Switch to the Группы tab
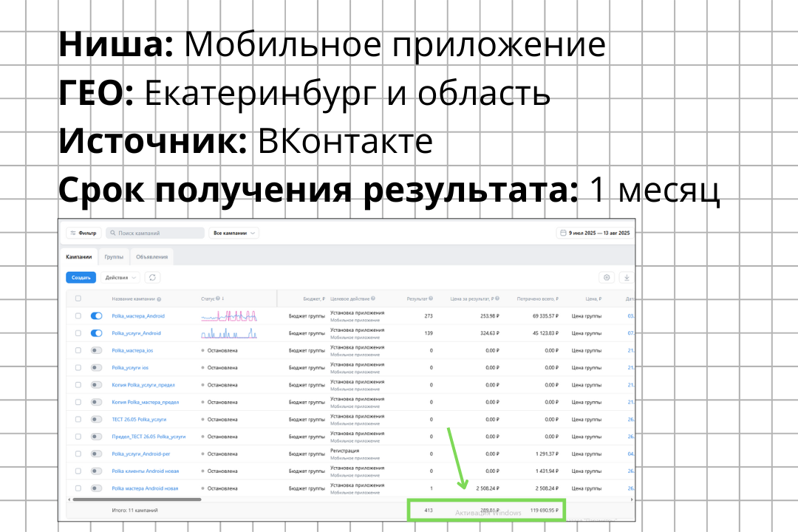 tap(114, 257)
